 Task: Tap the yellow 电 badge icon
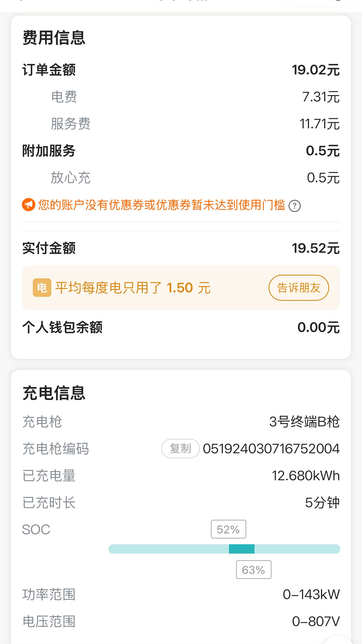(x=42, y=288)
